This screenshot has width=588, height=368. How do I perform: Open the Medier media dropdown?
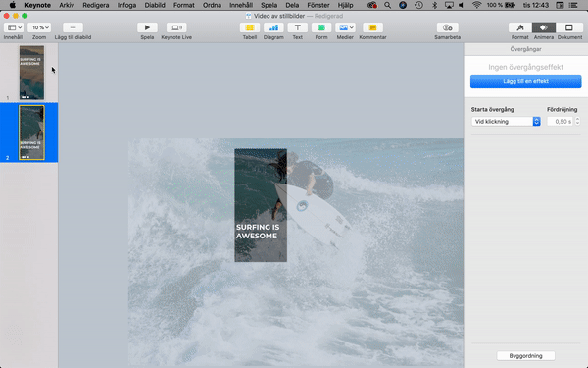[x=345, y=27]
